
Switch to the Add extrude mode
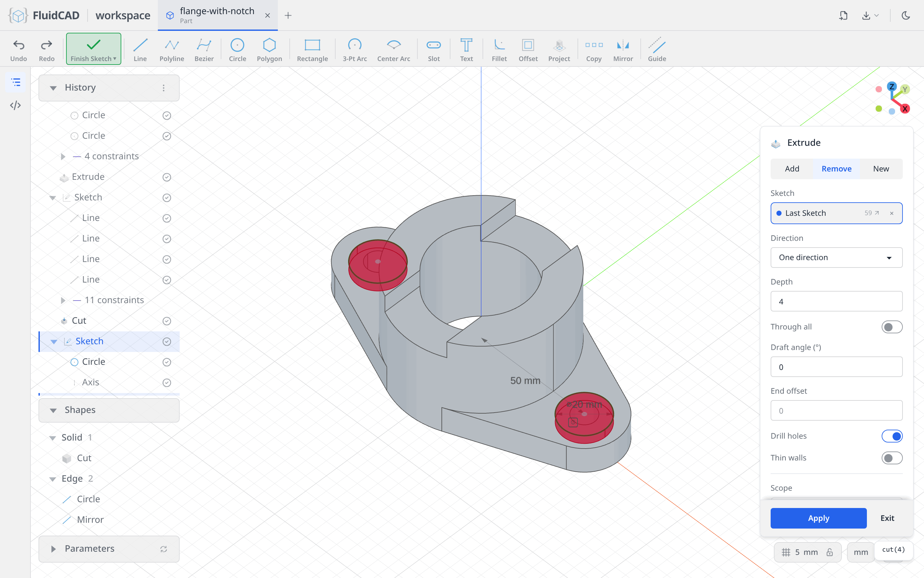792,169
